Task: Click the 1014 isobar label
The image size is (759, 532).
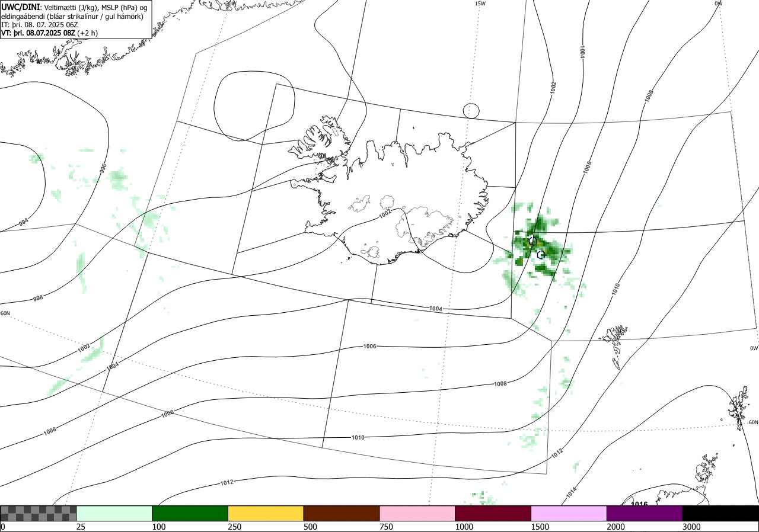Action: tap(571, 492)
